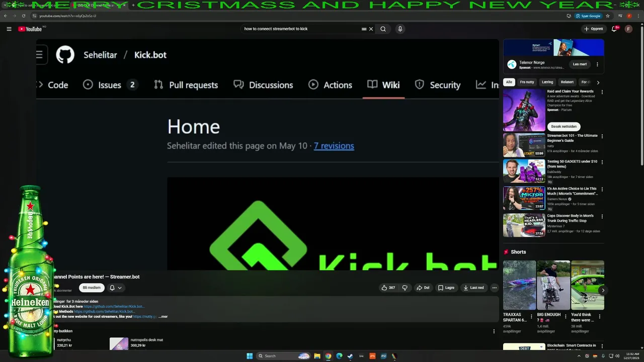This screenshot has height=362, width=644.
Task: Open Testing 50 GADGETS under $10 video
Action: pyautogui.click(x=524, y=171)
